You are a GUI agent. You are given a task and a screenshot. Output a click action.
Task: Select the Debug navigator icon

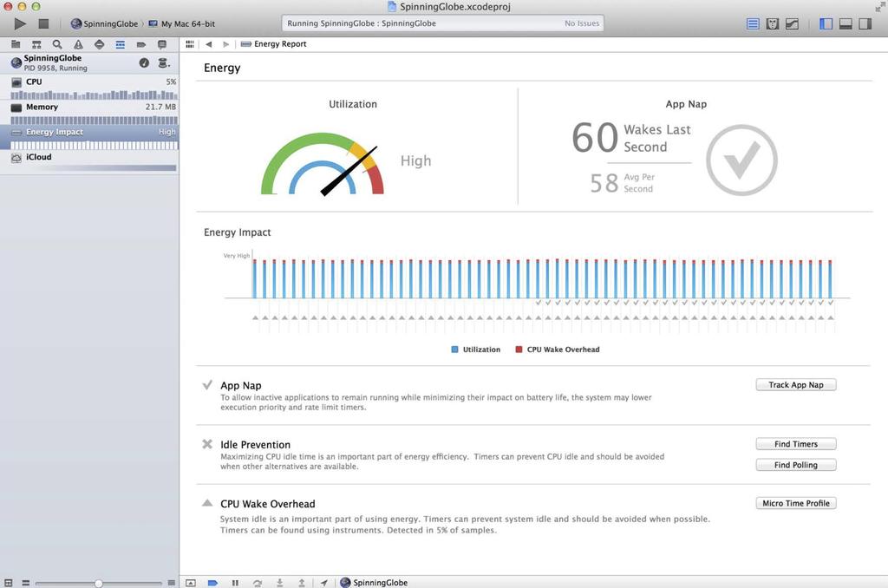click(x=120, y=44)
